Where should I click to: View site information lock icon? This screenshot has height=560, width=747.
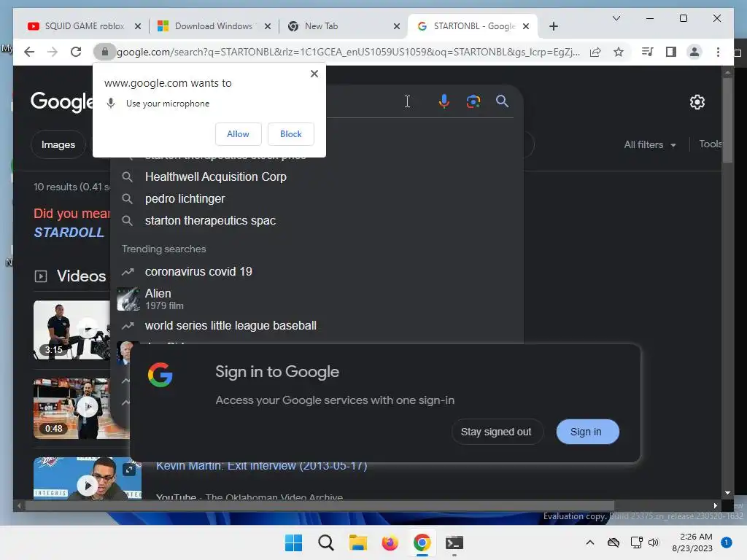pyautogui.click(x=104, y=52)
